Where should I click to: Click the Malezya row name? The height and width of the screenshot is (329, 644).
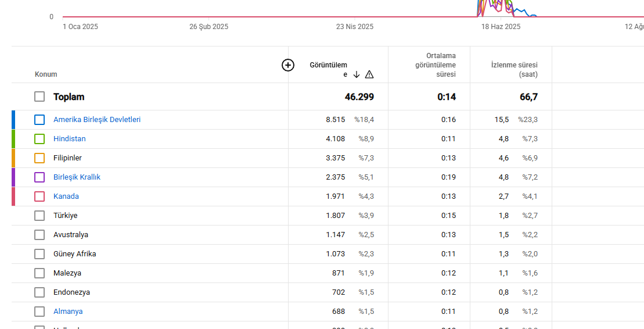(x=67, y=273)
